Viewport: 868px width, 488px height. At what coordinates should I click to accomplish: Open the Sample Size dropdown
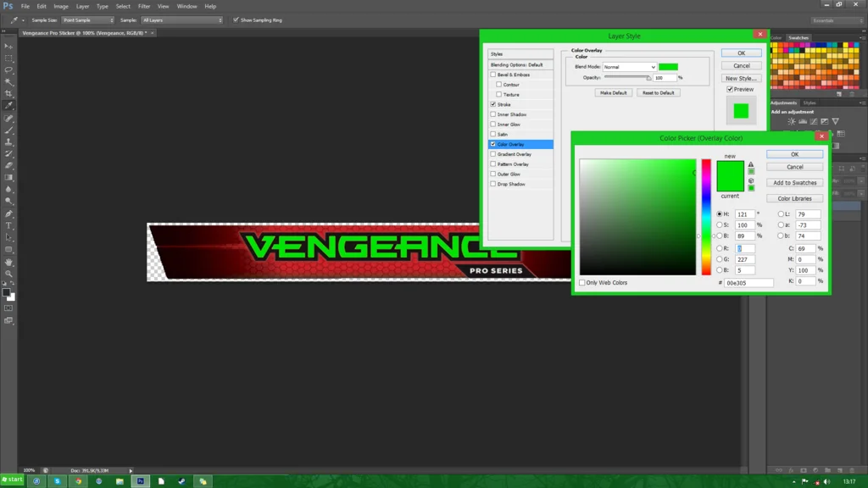[x=88, y=20]
